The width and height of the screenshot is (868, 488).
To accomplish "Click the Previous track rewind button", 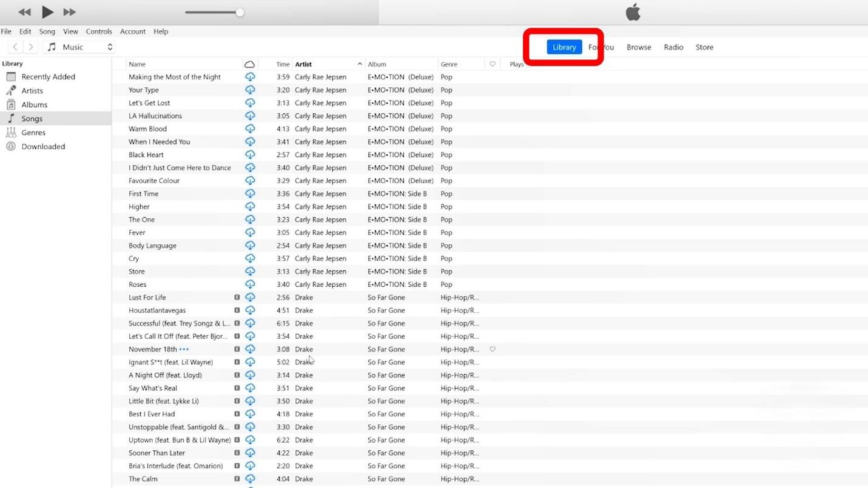I will [x=24, y=12].
